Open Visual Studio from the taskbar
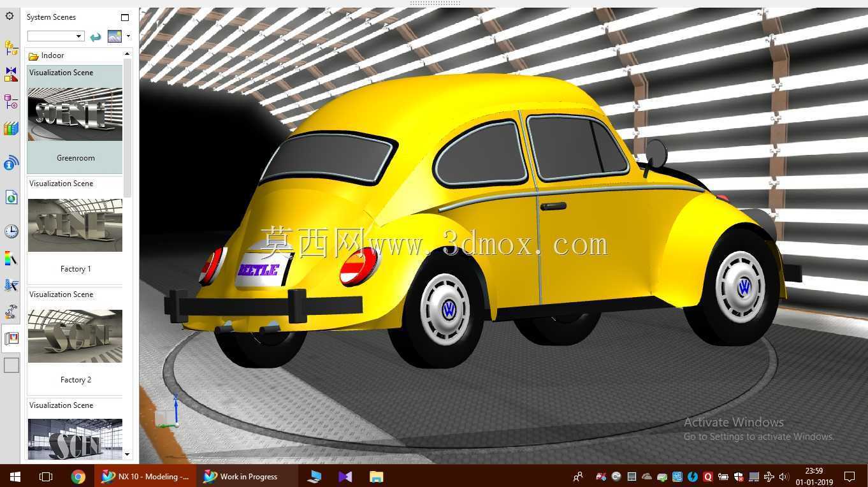Screen dimensions: 868x487 [x=345, y=476]
